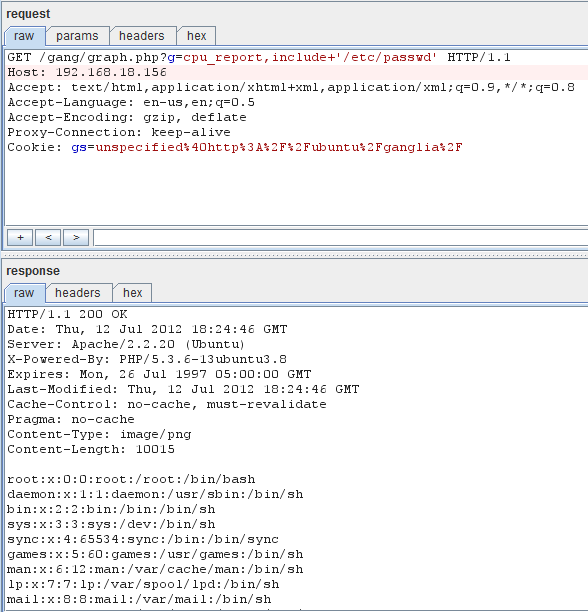Open the response headers tab

tap(78, 293)
